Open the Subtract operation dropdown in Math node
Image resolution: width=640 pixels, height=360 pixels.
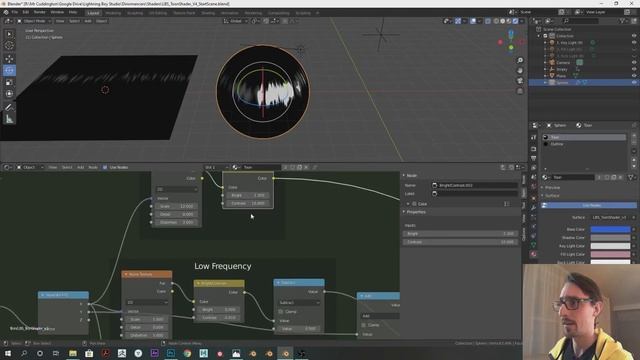pyautogui.click(x=299, y=303)
